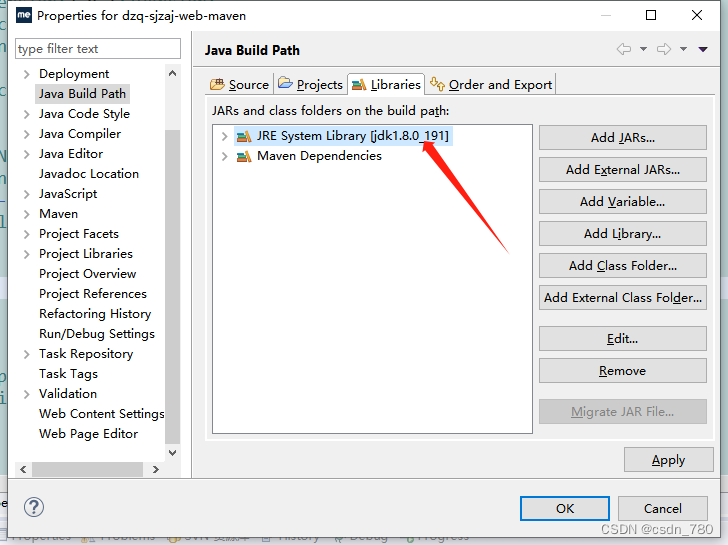Open the Web Content Settings page
The height and width of the screenshot is (545, 728).
tap(102, 413)
